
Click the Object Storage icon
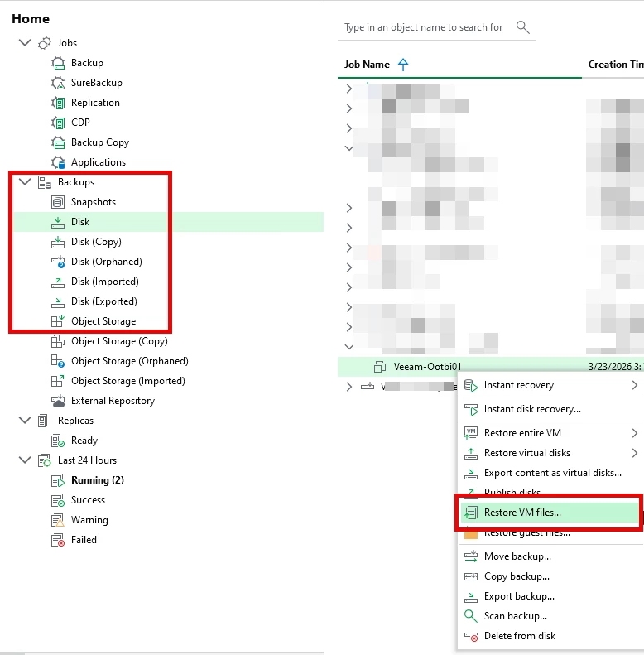(x=58, y=321)
